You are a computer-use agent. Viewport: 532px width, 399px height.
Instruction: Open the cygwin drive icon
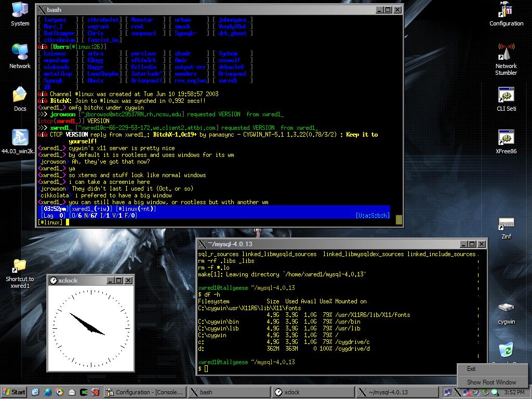tap(506, 313)
